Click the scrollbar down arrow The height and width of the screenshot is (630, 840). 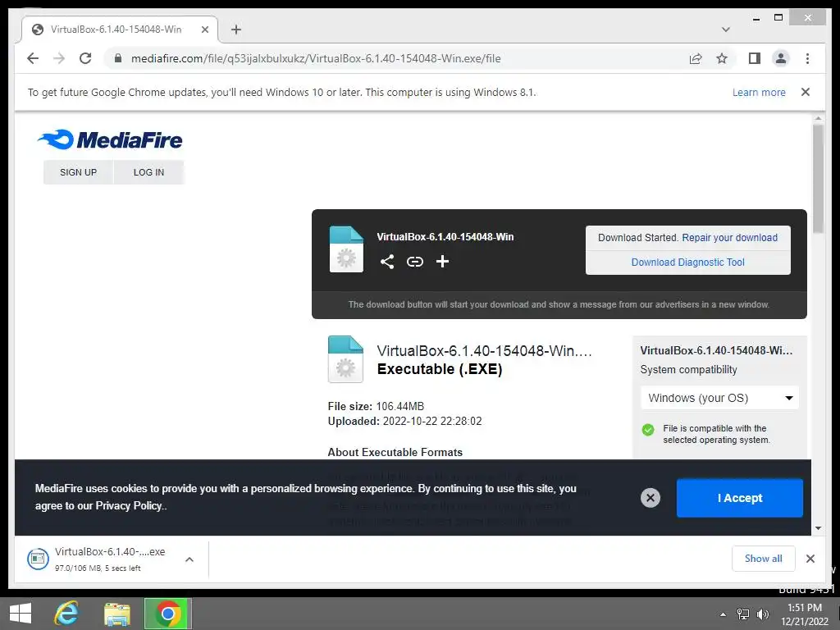tap(818, 528)
